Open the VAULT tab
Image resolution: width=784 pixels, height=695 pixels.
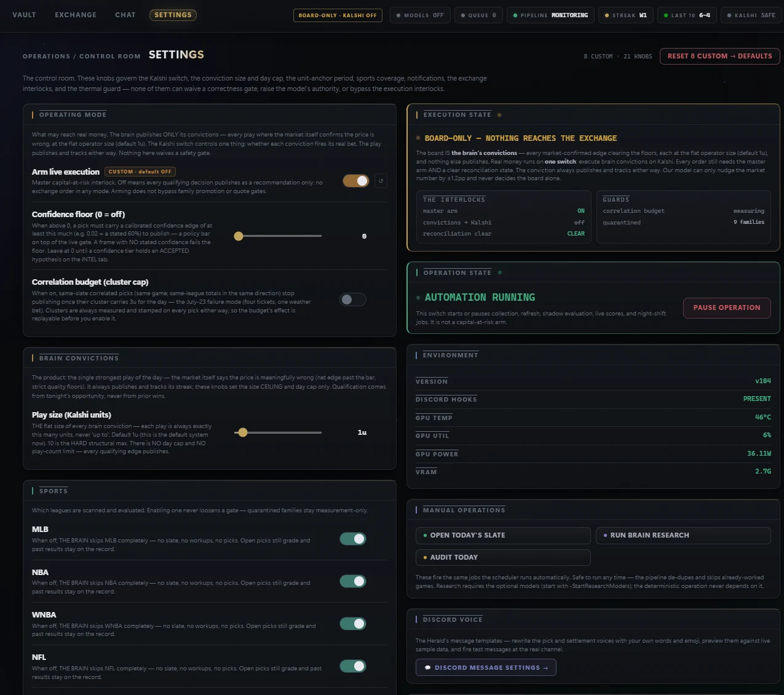(x=24, y=15)
